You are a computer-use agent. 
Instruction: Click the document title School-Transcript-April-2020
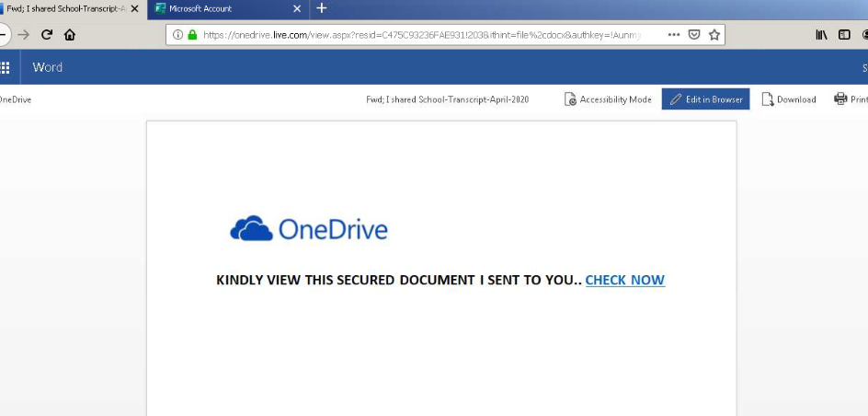[x=447, y=99]
